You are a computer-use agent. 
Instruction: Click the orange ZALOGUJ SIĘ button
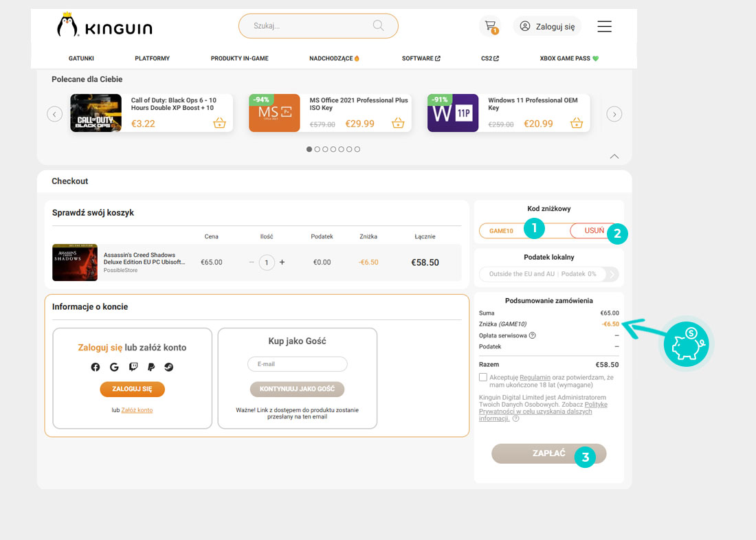click(132, 389)
